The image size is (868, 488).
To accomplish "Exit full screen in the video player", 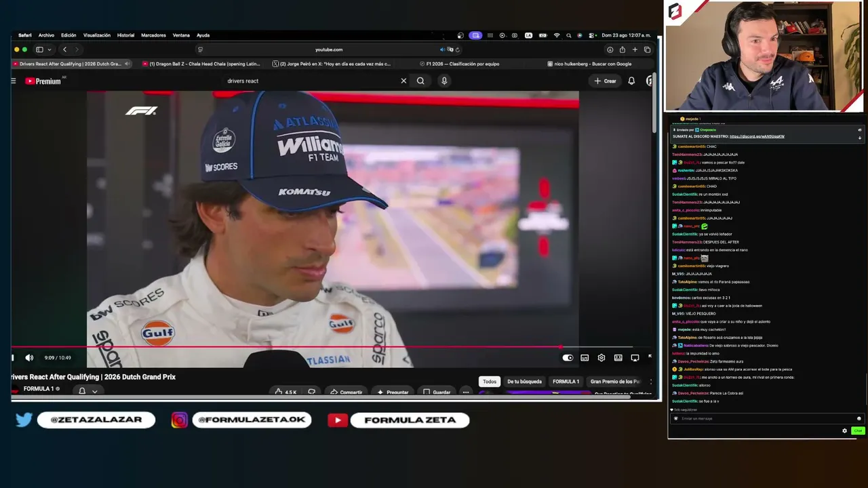I will coord(649,357).
